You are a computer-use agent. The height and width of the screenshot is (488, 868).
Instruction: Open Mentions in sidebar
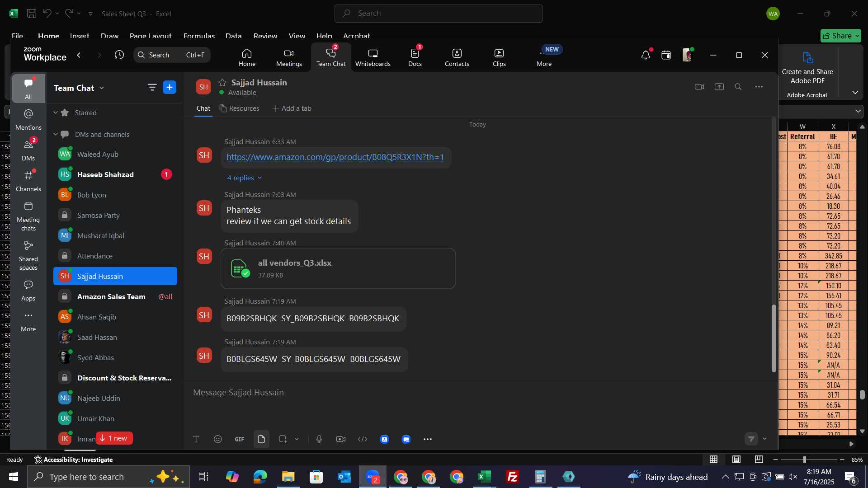(x=28, y=120)
